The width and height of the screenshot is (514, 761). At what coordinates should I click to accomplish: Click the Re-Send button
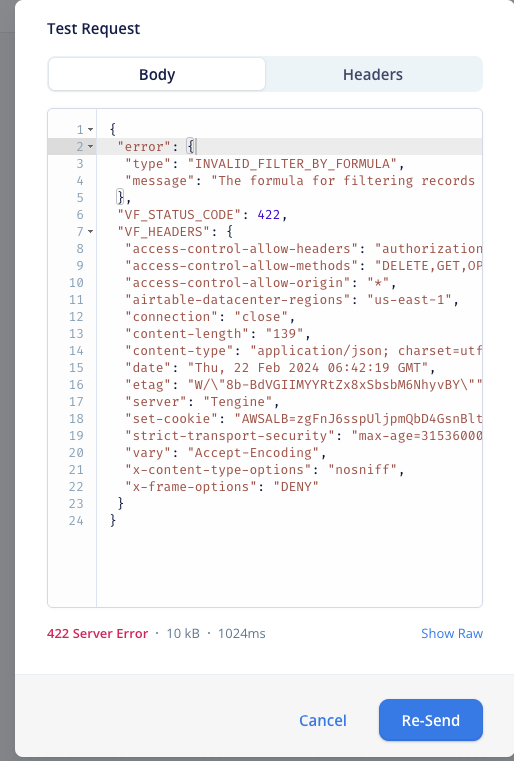(x=431, y=720)
